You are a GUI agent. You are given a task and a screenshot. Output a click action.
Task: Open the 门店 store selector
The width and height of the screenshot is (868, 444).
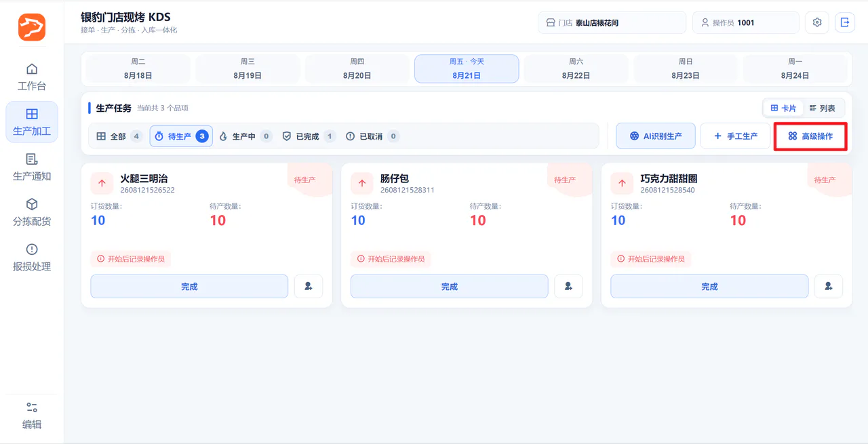[612, 22]
